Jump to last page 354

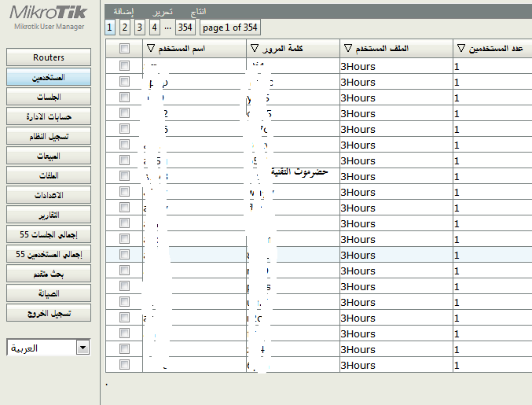coord(185,28)
